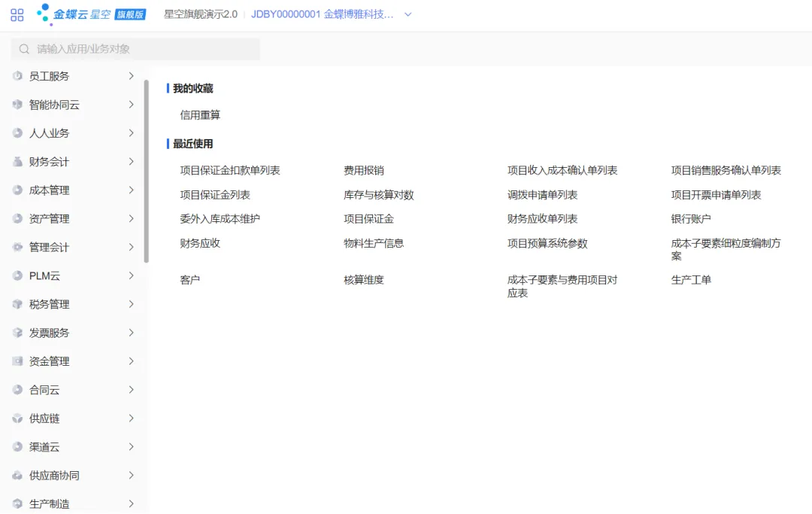Select 发票服务 in the sidebar

tap(49, 333)
